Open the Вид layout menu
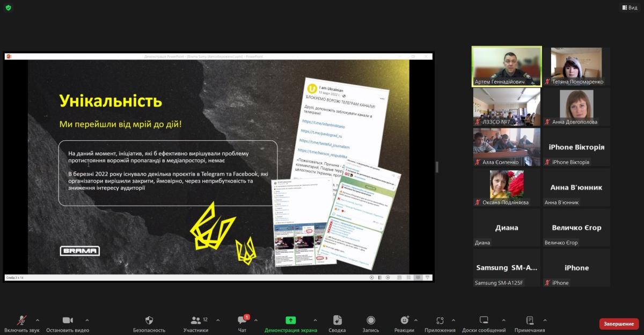The height and width of the screenshot is (335, 644). pos(630,8)
